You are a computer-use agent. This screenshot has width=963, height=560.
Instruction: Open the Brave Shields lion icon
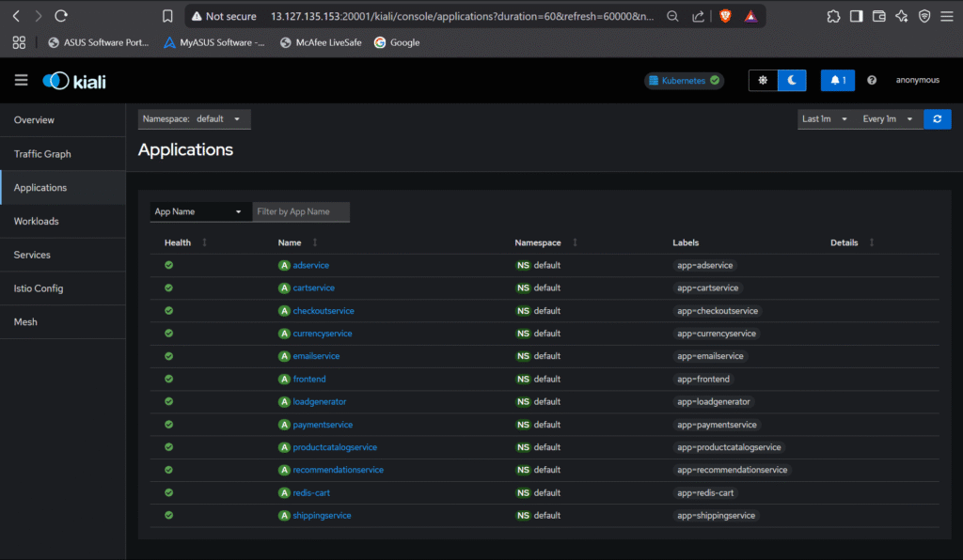725,16
